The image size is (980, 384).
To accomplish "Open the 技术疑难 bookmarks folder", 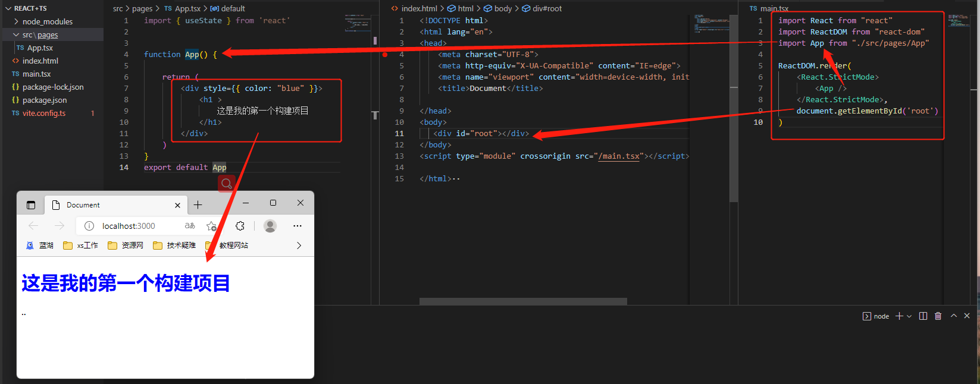I will click(x=174, y=245).
